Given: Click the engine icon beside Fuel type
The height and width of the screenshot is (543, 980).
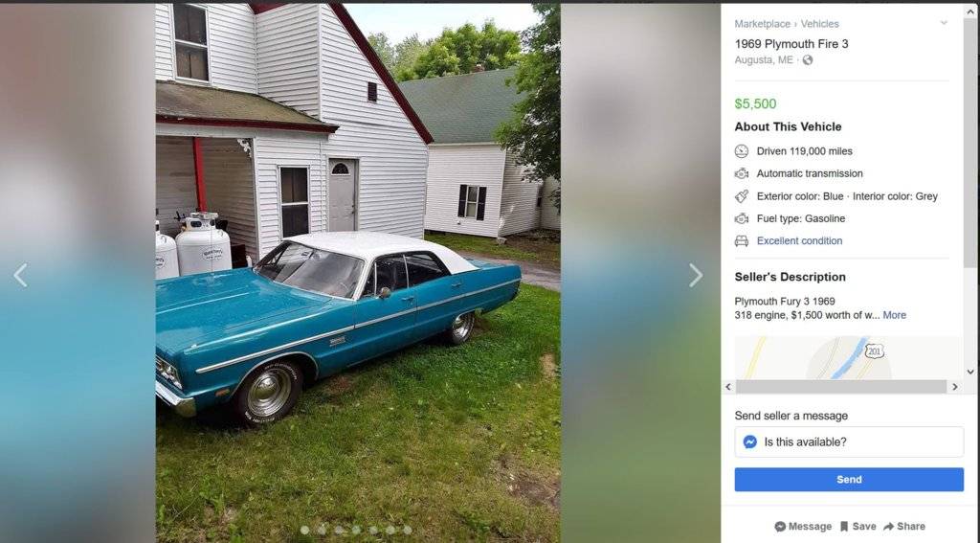Looking at the screenshot, I should (x=742, y=218).
